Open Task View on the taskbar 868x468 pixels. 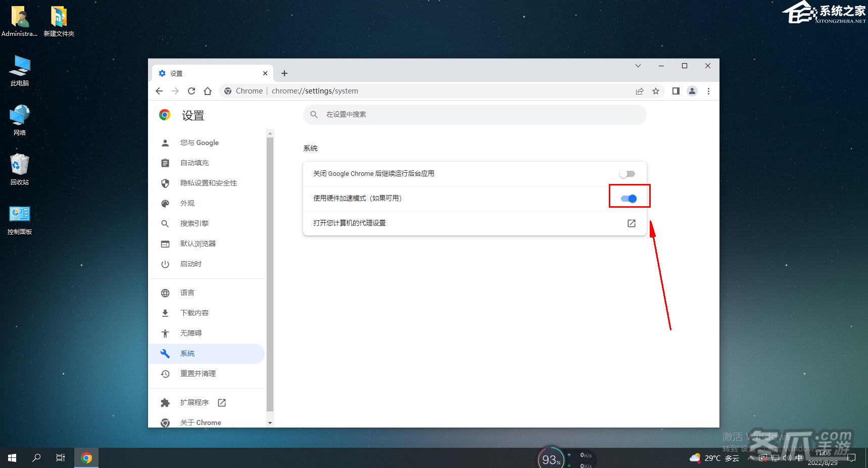tap(61, 458)
